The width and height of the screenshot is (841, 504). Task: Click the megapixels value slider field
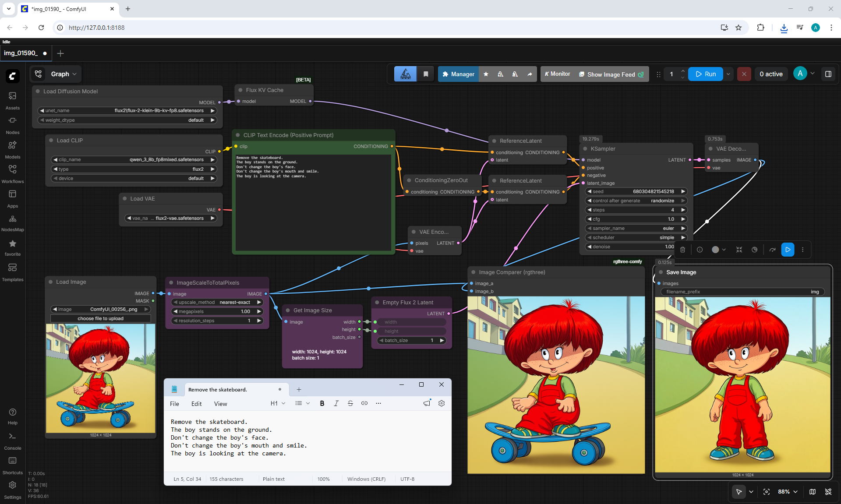point(217,311)
